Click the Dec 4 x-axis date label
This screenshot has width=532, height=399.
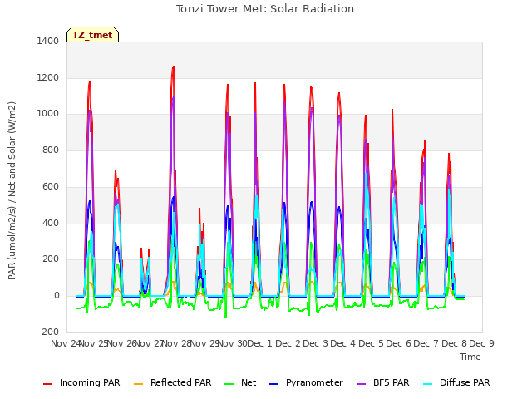pyautogui.click(x=343, y=343)
